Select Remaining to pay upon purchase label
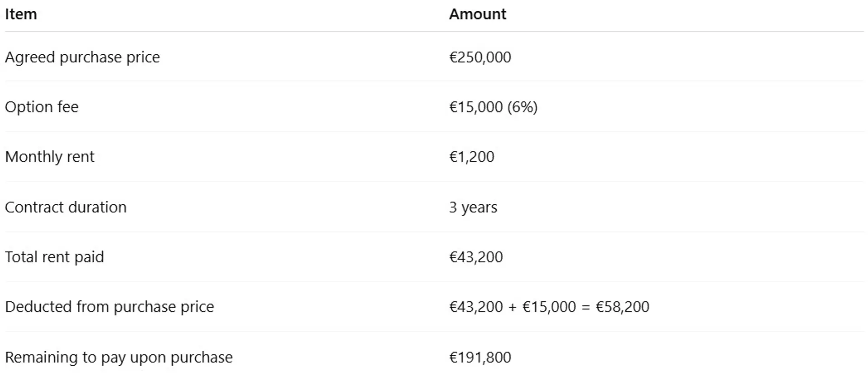868x373 pixels. (x=118, y=358)
